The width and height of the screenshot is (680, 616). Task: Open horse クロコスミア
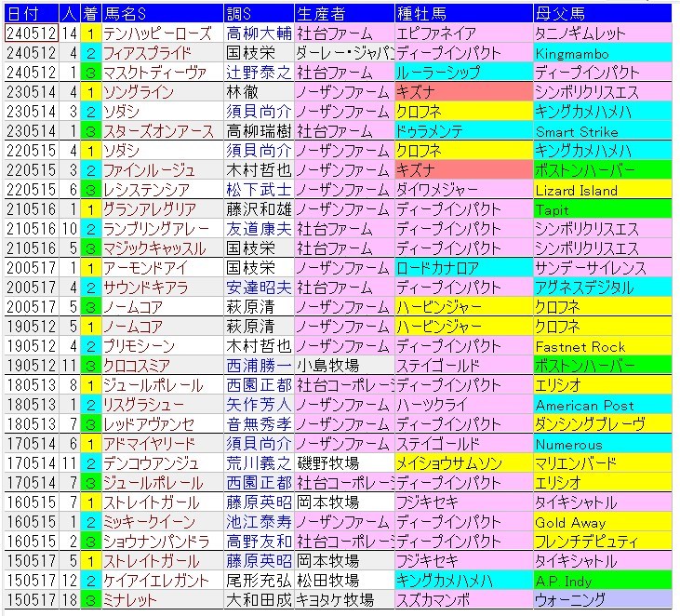137,366
